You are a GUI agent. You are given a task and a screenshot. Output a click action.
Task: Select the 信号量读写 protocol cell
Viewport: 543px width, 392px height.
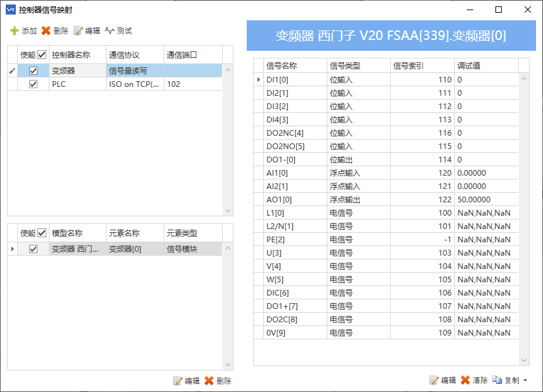pyautogui.click(x=135, y=70)
